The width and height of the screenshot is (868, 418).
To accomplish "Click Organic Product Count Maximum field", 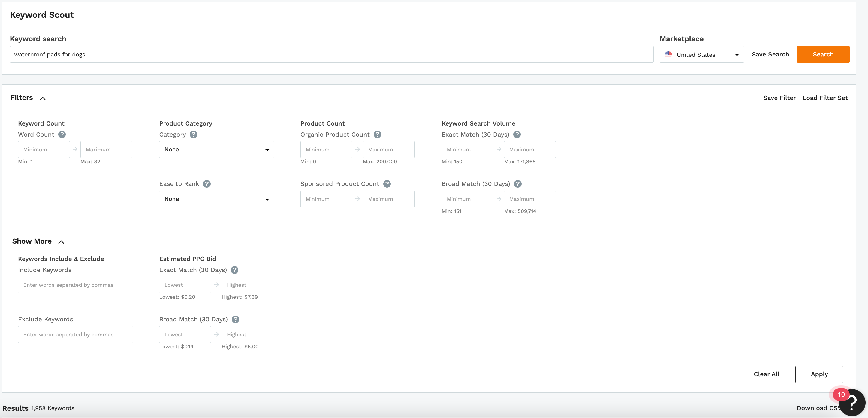I will 388,150.
